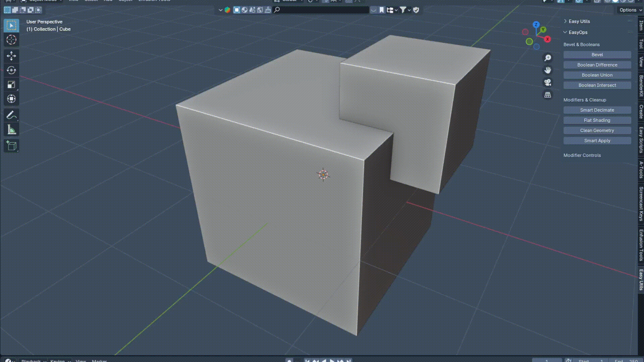644x362 pixels.
Task: Set selection mode to invert selection
Action: coord(31,10)
